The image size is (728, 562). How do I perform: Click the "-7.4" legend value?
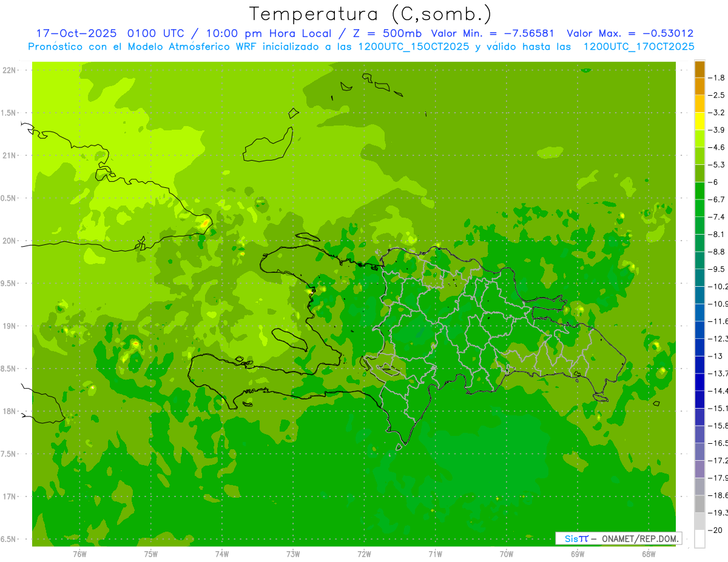tap(718, 217)
